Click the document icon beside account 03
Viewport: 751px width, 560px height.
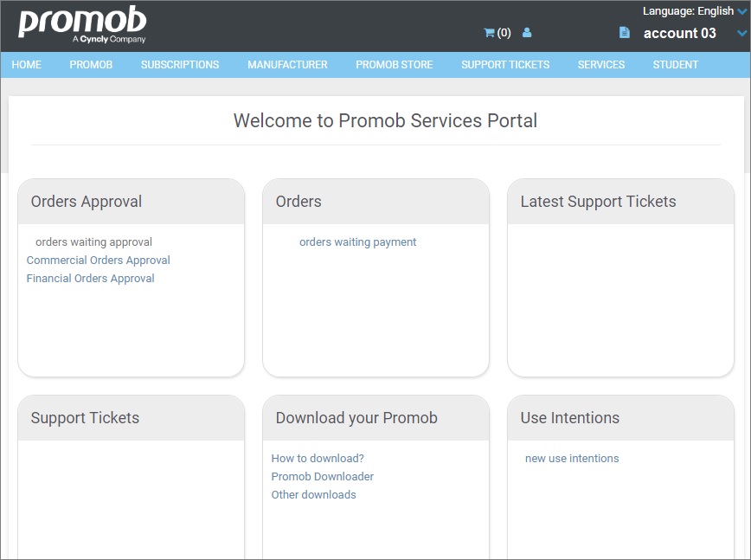(624, 33)
